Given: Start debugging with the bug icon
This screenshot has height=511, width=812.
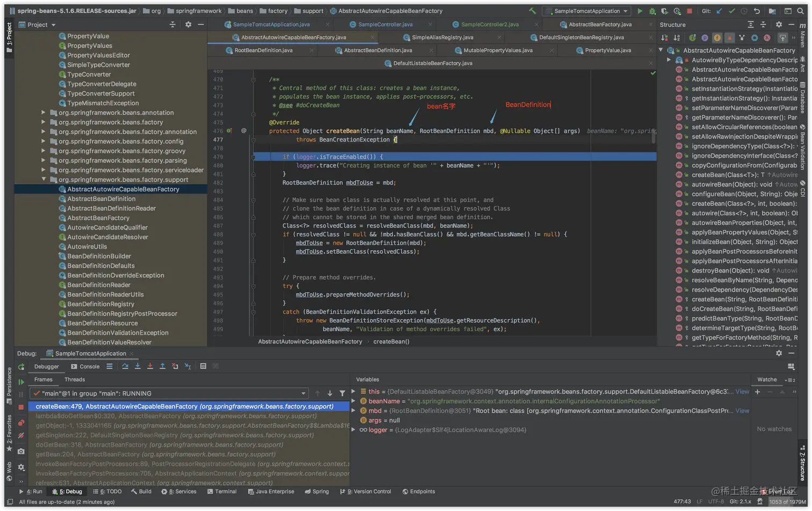Looking at the screenshot, I should click(x=652, y=11).
